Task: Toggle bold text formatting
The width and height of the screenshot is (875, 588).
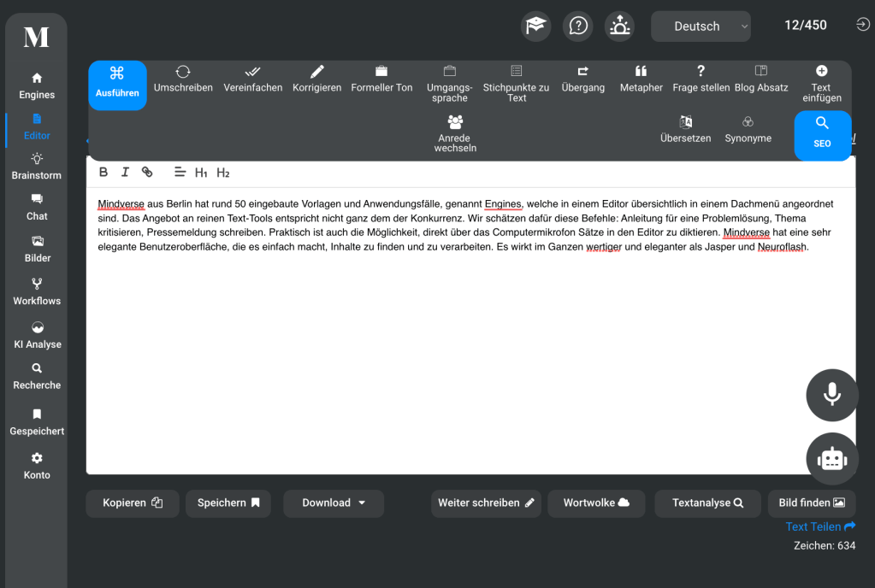Action: tap(103, 173)
